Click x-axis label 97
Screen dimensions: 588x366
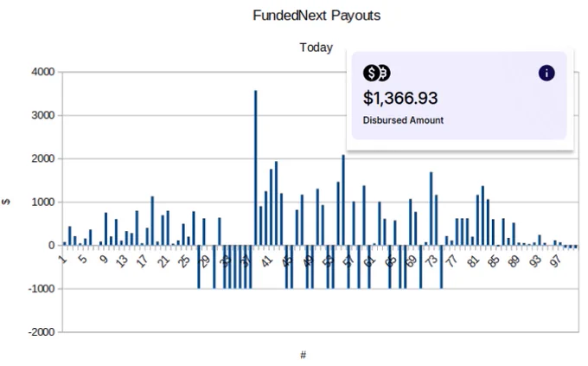(x=556, y=261)
